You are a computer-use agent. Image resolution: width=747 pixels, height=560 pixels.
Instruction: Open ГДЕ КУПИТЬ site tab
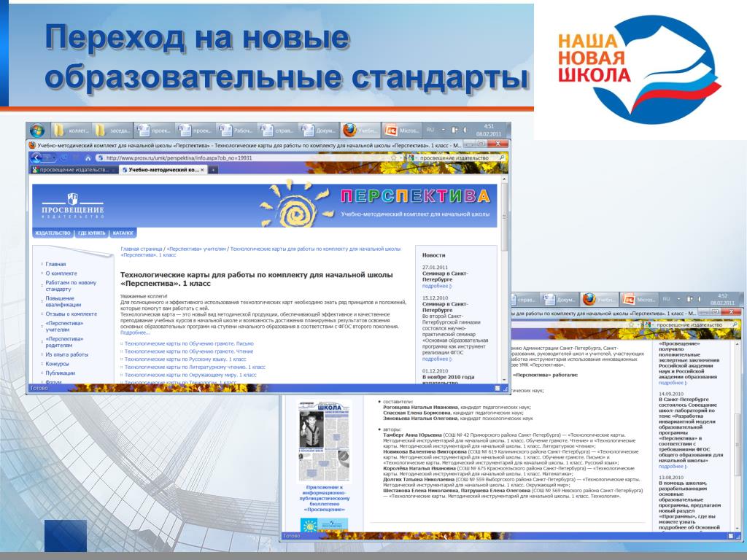pyautogui.click(x=91, y=233)
